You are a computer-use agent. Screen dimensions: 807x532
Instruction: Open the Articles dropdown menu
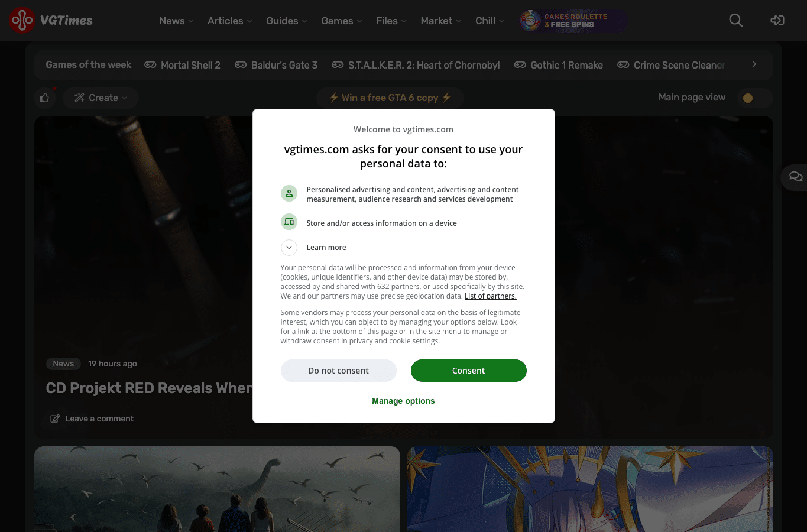point(230,21)
